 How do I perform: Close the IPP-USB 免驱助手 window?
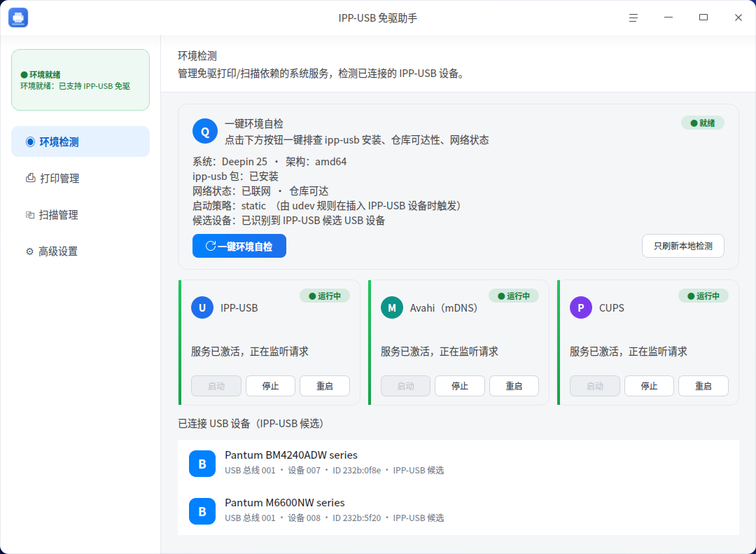(x=738, y=18)
